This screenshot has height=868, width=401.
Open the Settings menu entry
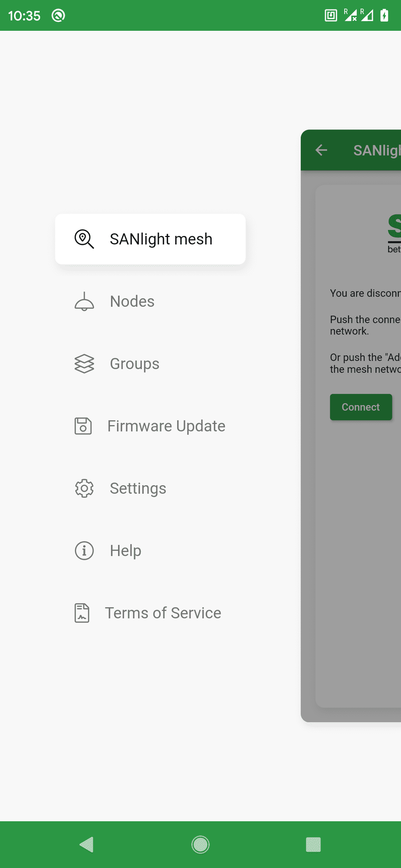tap(138, 488)
